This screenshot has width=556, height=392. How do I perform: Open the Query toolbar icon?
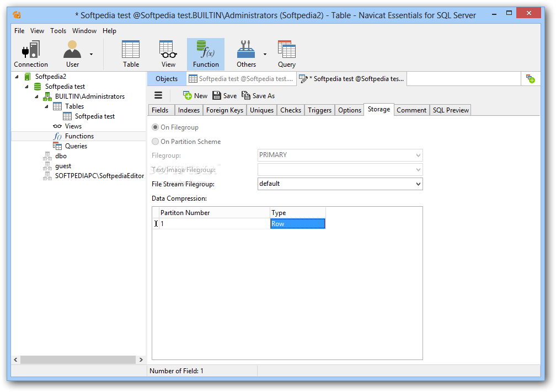pyautogui.click(x=286, y=54)
